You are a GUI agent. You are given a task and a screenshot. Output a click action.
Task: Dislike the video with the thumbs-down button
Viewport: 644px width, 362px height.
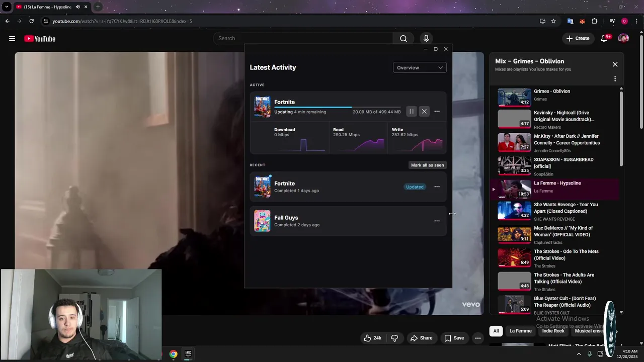394,338
